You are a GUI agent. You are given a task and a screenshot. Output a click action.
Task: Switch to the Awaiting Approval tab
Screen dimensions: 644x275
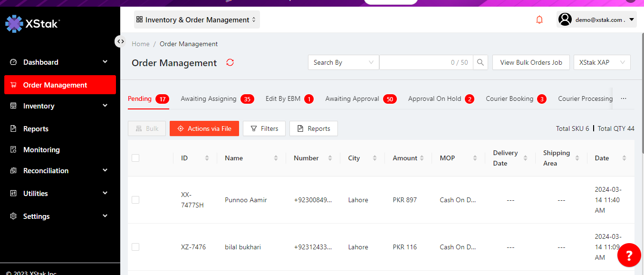tap(352, 99)
